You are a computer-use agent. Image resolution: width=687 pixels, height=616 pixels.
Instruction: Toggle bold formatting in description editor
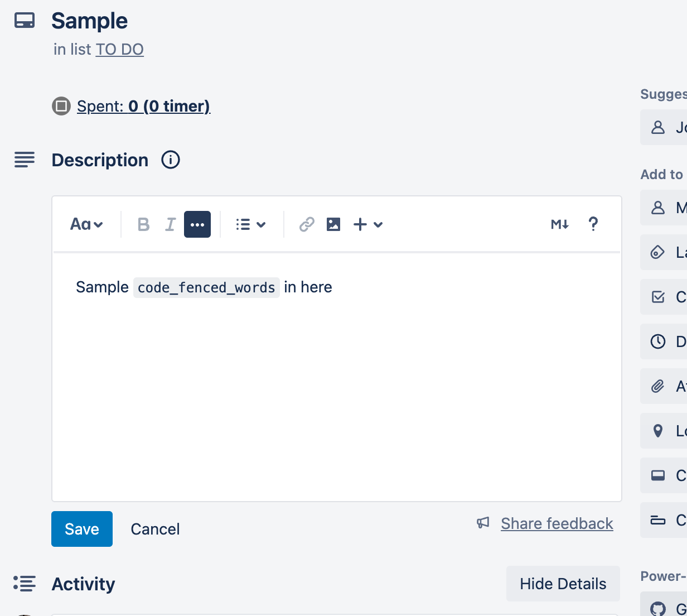(x=143, y=224)
